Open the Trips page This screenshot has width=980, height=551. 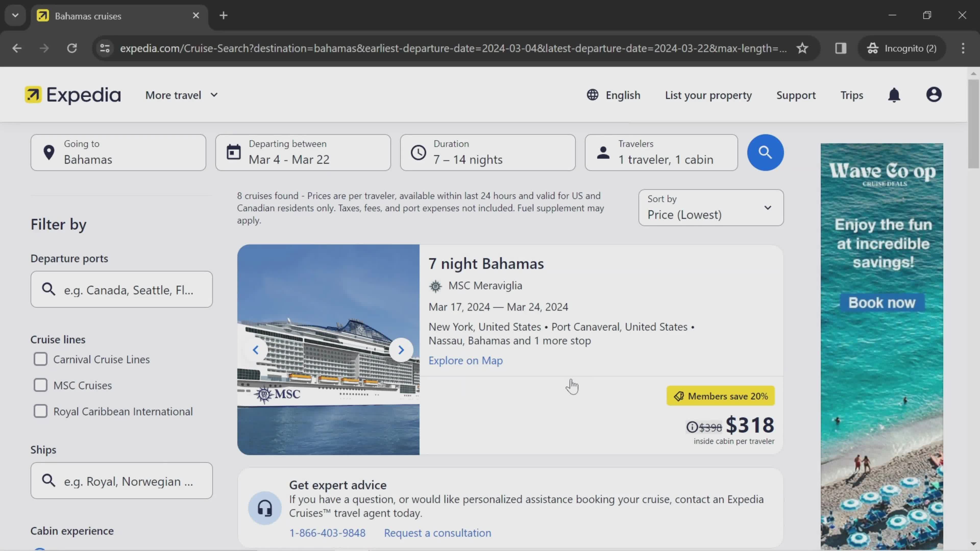coord(851,95)
